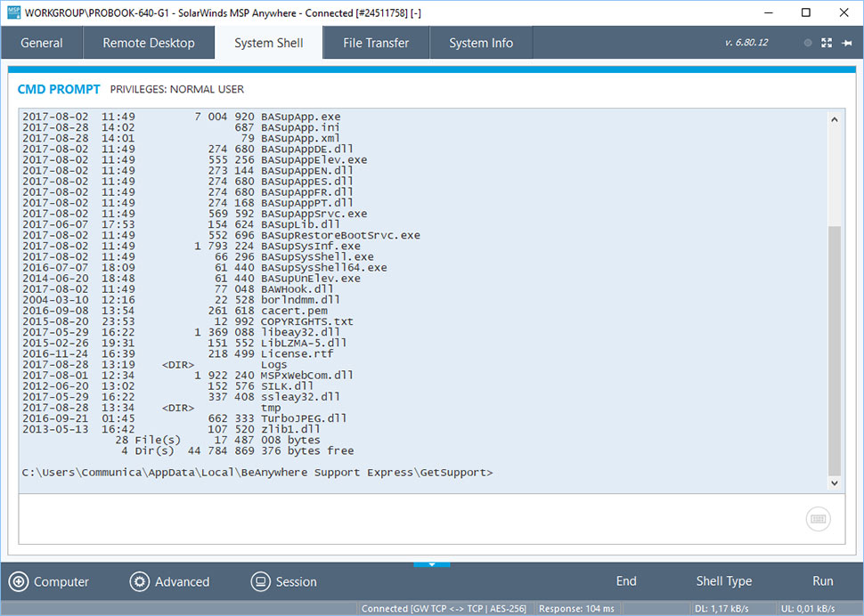Screen dimensions: 864x616
Task: Go to the System Info tab
Action: point(481,43)
